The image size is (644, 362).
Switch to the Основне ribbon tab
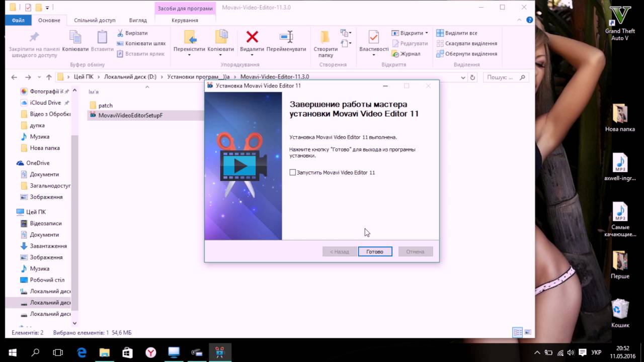[x=49, y=20]
